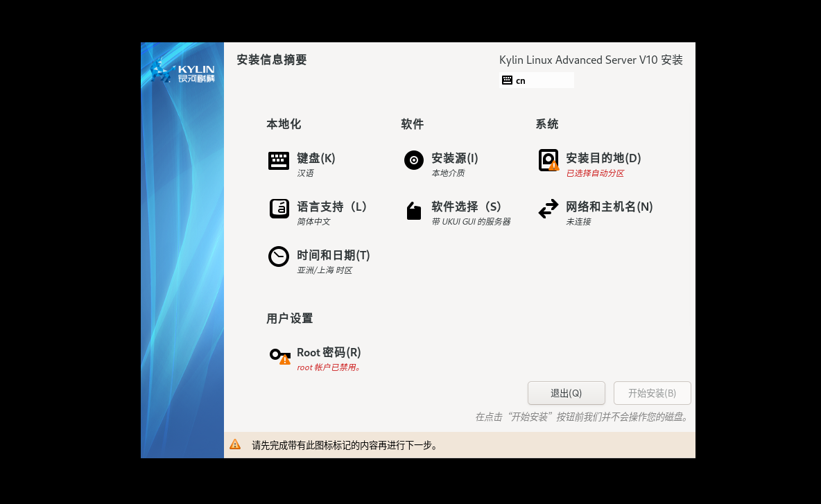Screen dimensions: 821x504
Task: Open 安装源(I) label
Action: pyautogui.click(x=454, y=158)
